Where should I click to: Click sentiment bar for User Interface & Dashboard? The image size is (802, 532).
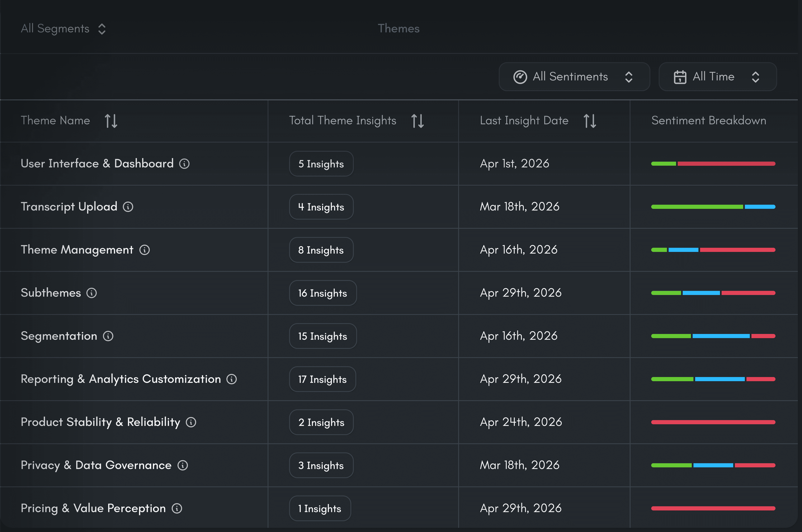(x=713, y=164)
